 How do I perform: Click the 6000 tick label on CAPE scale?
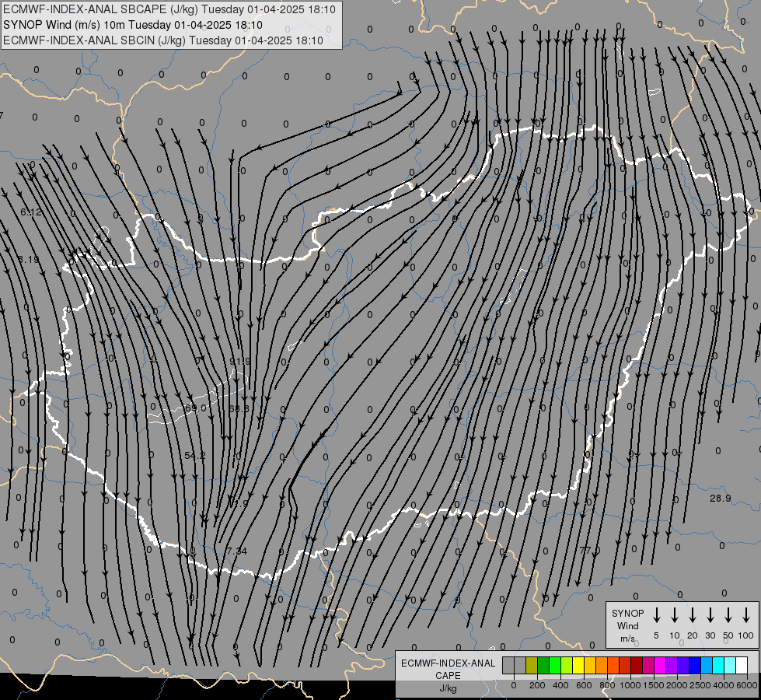747,685
